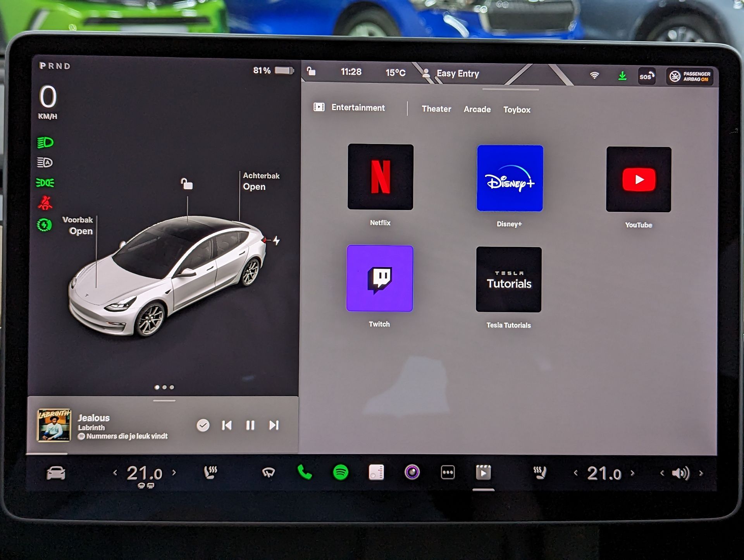Open the Twitch app

pyautogui.click(x=380, y=278)
